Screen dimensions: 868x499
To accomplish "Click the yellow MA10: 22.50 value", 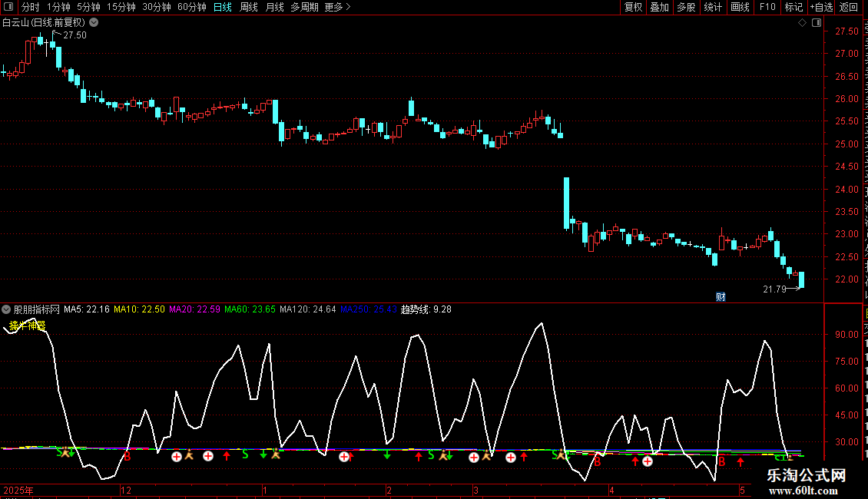I will (x=139, y=309).
